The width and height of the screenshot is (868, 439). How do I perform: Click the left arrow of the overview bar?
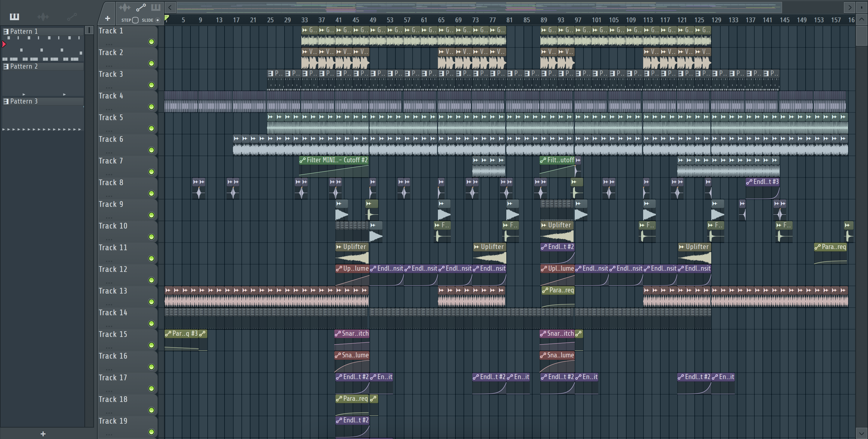(x=170, y=7)
